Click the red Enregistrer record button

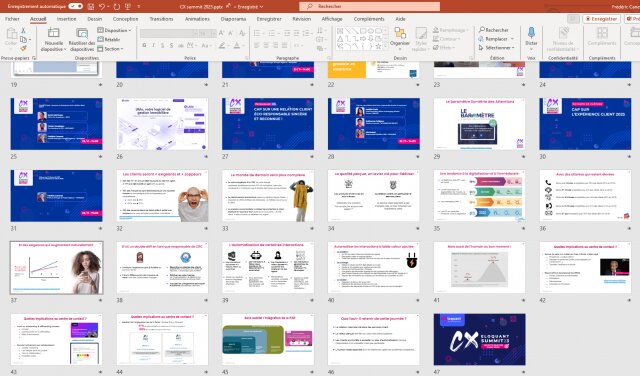click(x=602, y=19)
